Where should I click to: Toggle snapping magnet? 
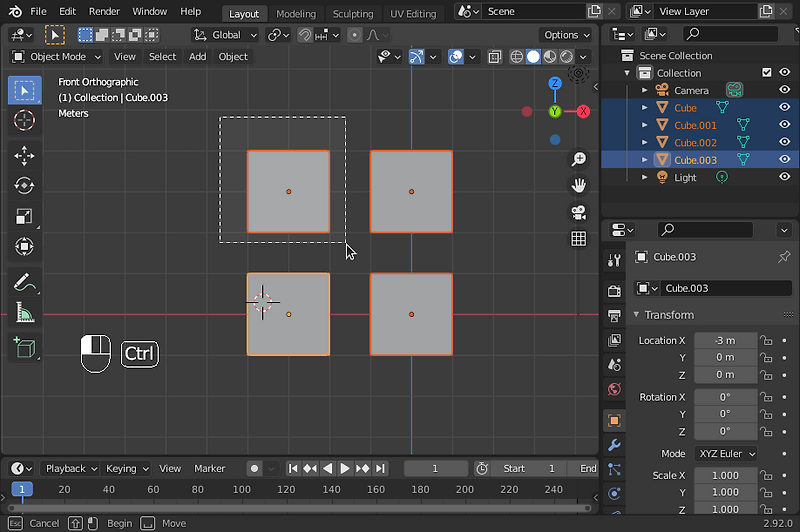point(305,35)
